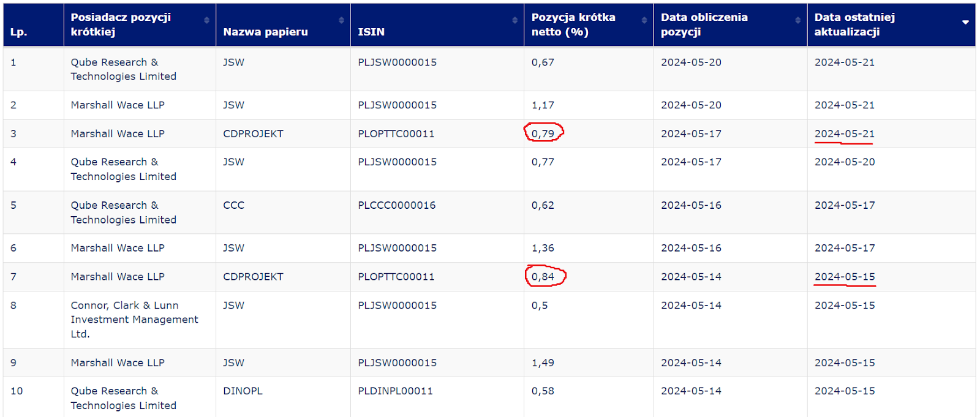Image resolution: width=980 pixels, height=417 pixels.
Task: Sort the table by Nazwa papieru icon
Action: tap(341, 20)
